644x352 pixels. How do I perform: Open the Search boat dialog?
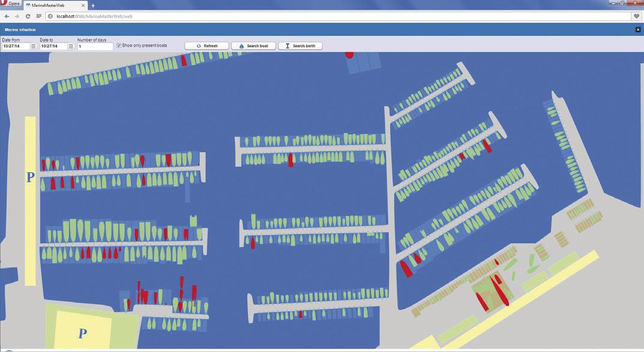253,46
